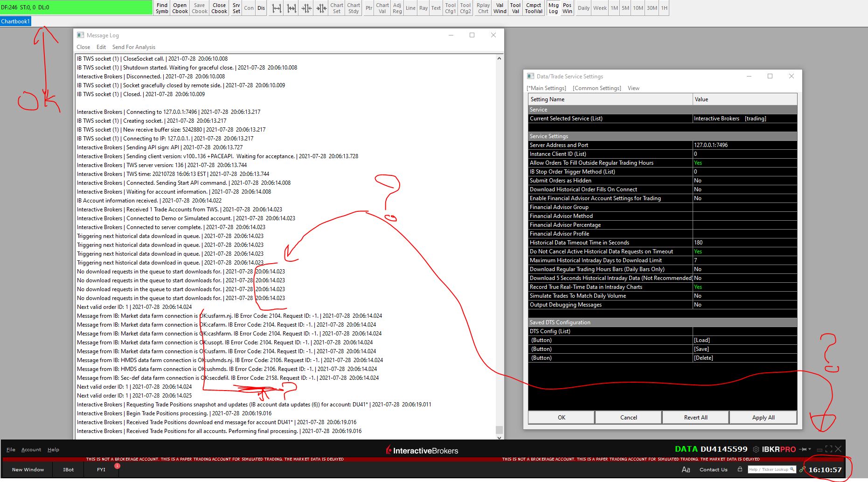This screenshot has width=868, height=482.
Task: Click Cmpct ToolVal in the toolbar
Action: click(x=534, y=8)
